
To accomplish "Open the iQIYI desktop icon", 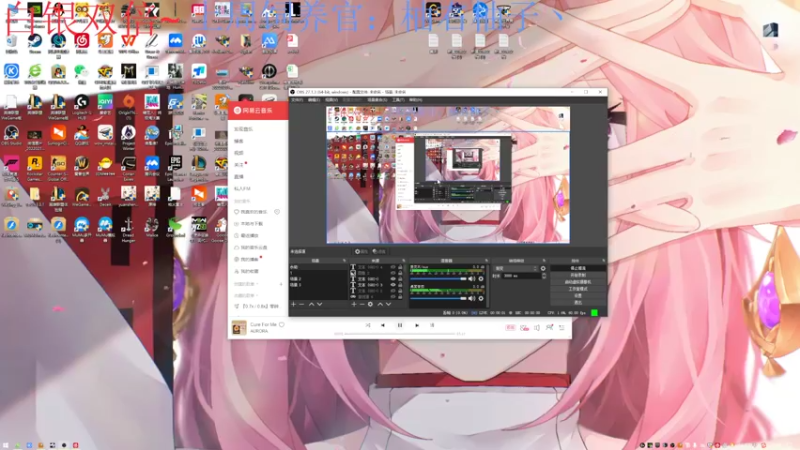I will pyautogui.click(x=105, y=104).
